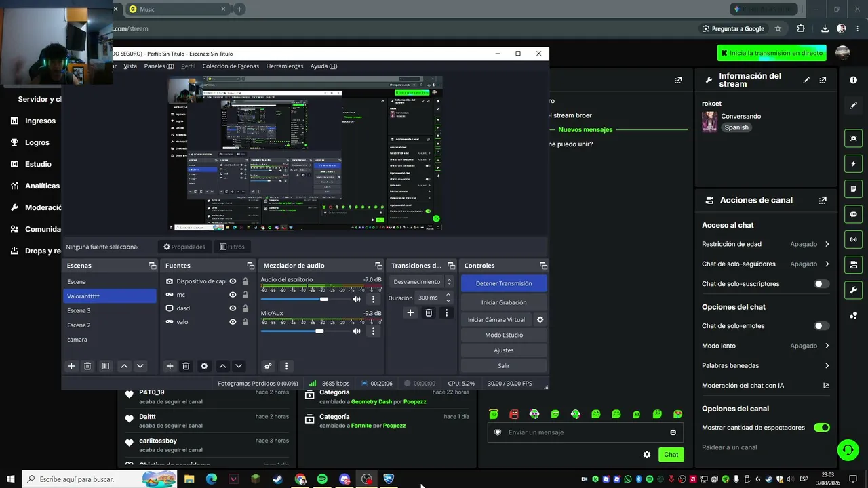Click Inicia la transmisión en directo
868x488 pixels.
point(772,53)
